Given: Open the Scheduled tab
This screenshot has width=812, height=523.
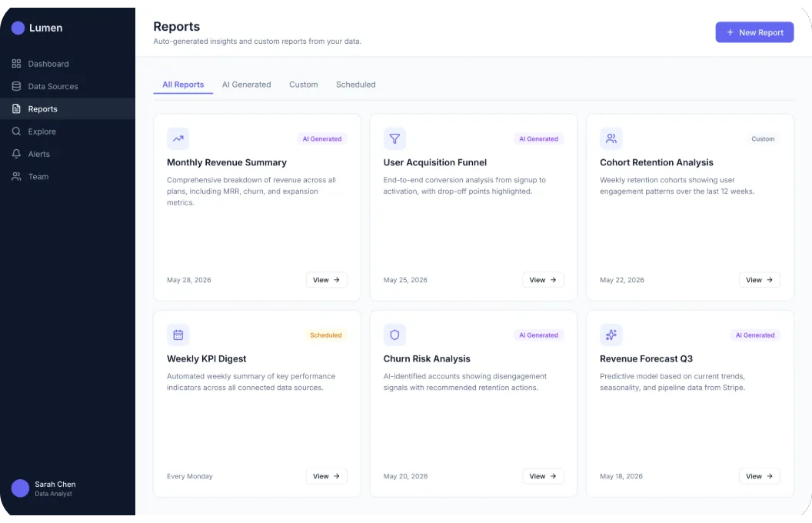Looking at the screenshot, I should (x=356, y=85).
